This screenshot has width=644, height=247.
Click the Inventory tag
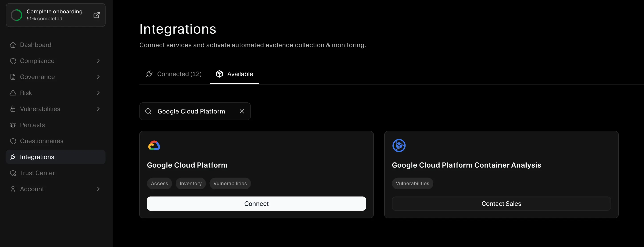[191, 183]
